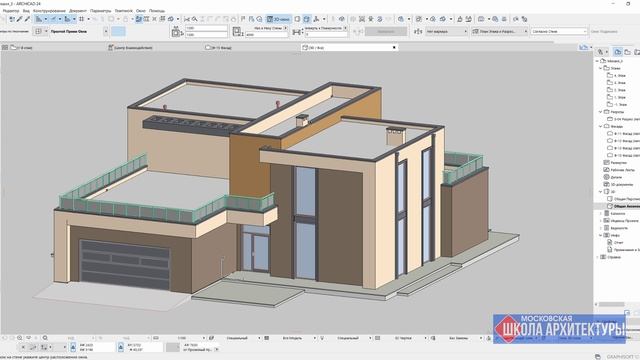Expand the Каталоги node in Navigator
640x360 pixels.
[x=601, y=213]
